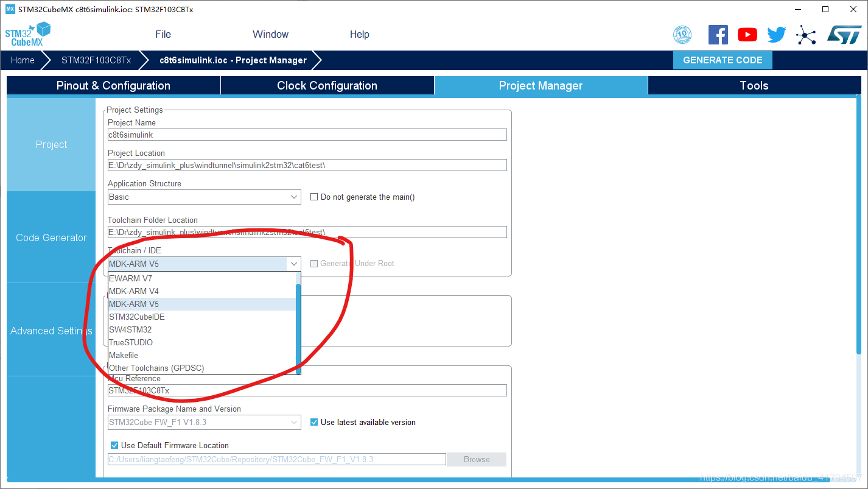
Task: Open the Pinout & Configuration tab
Action: pyautogui.click(x=113, y=86)
